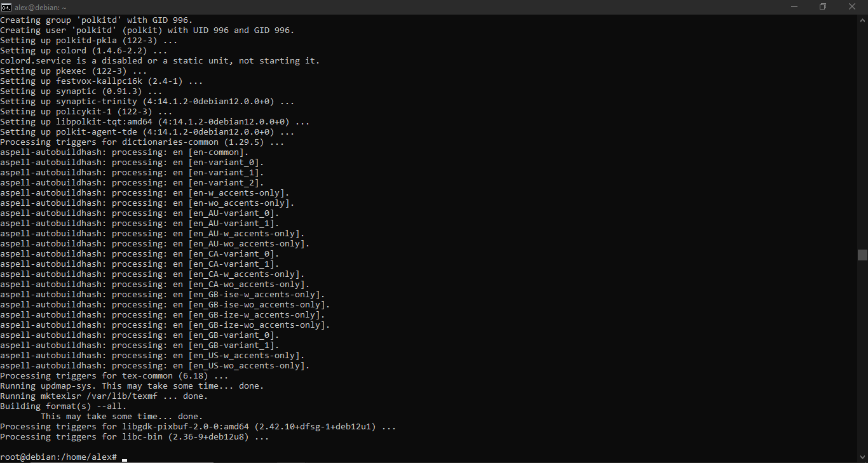Viewport: 868px width, 463px height.
Task: Close the terminal window
Action: 851,7
